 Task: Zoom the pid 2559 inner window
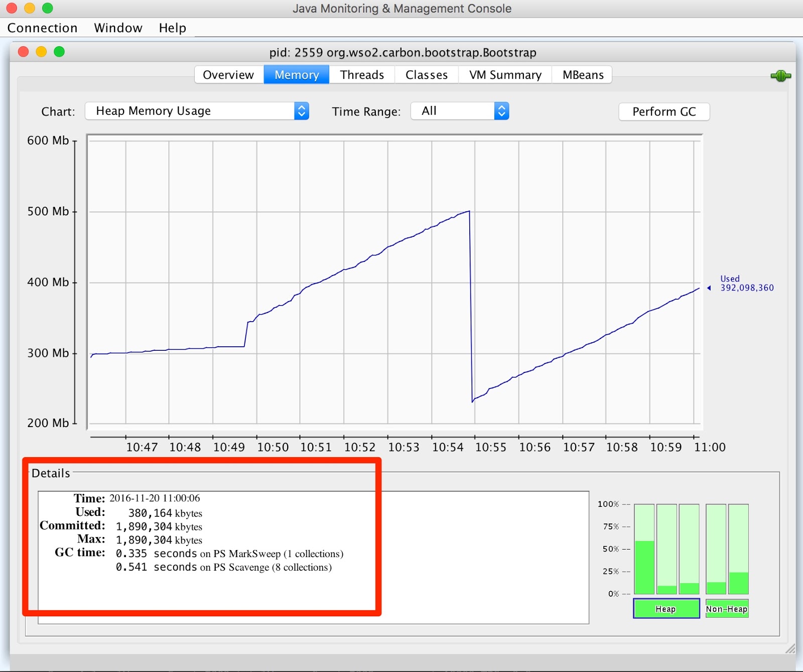click(x=59, y=52)
